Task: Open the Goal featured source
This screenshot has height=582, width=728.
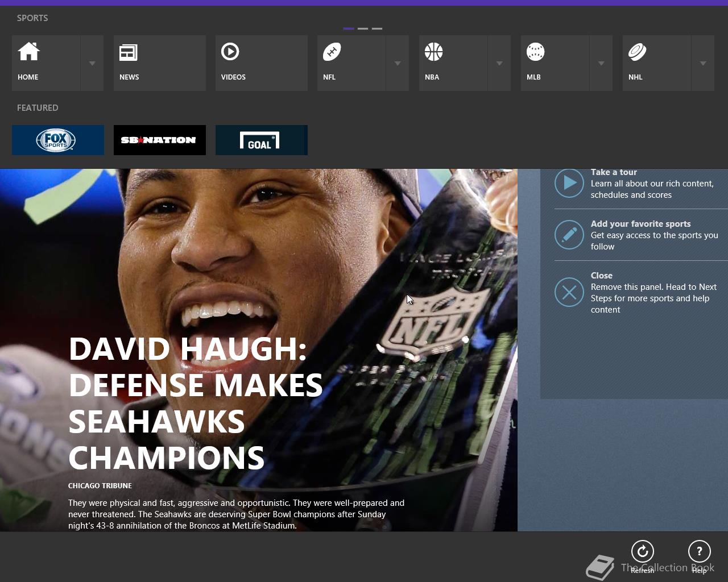Action: [262, 140]
